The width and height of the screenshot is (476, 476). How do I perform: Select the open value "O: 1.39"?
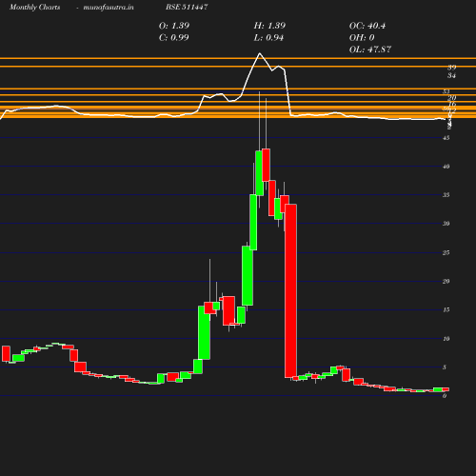point(174,26)
